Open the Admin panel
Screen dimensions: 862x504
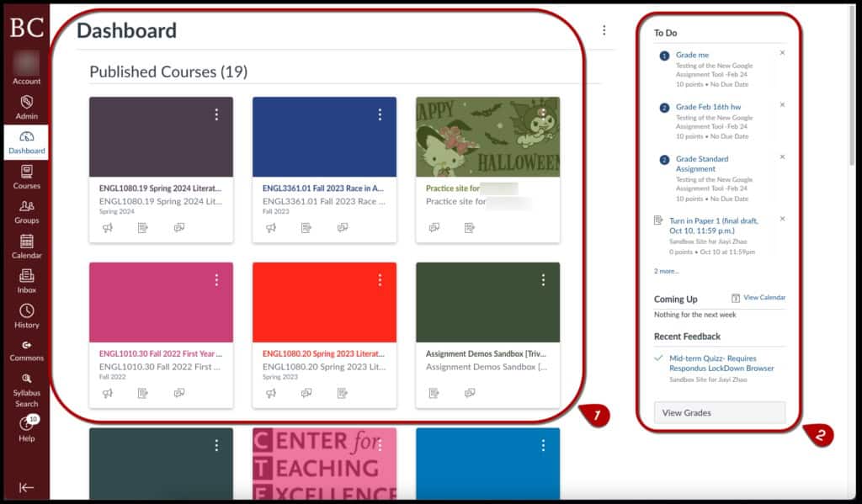click(x=26, y=108)
